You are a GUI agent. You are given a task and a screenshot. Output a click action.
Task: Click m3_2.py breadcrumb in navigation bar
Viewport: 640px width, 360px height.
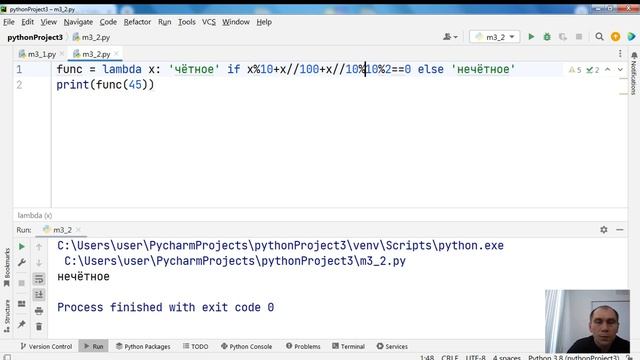click(x=91, y=37)
